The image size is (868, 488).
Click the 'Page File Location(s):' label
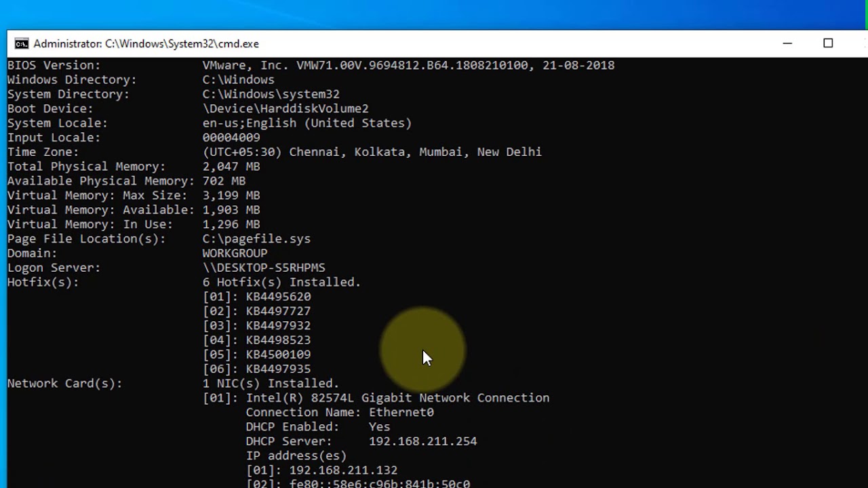86,239
